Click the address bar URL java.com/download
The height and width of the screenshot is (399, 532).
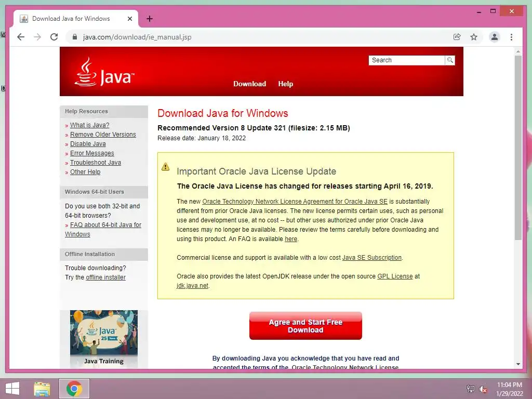137,37
